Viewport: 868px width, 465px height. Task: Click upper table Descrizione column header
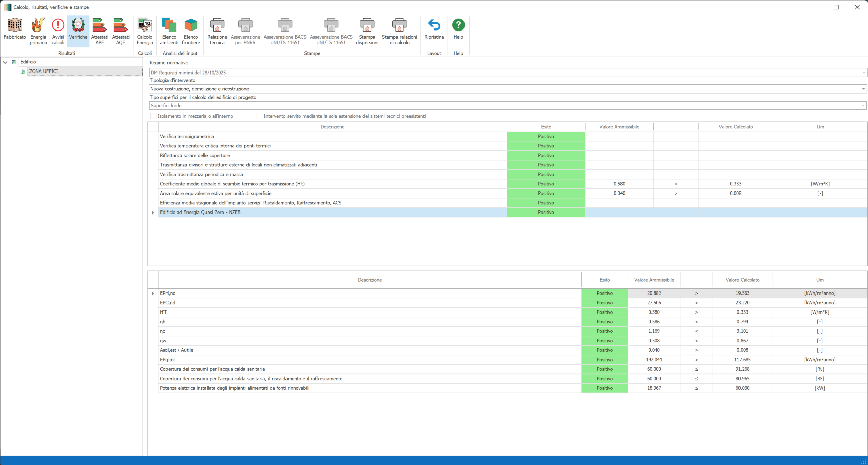coord(333,127)
